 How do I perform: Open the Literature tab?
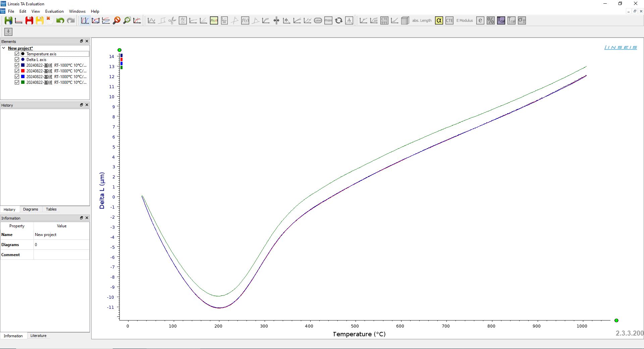click(38, 336)
